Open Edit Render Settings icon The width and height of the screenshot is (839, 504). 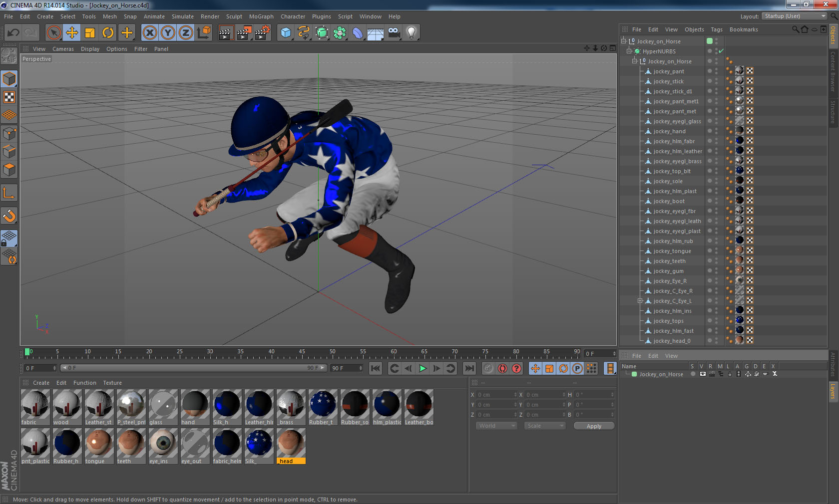tap(263, 33)
